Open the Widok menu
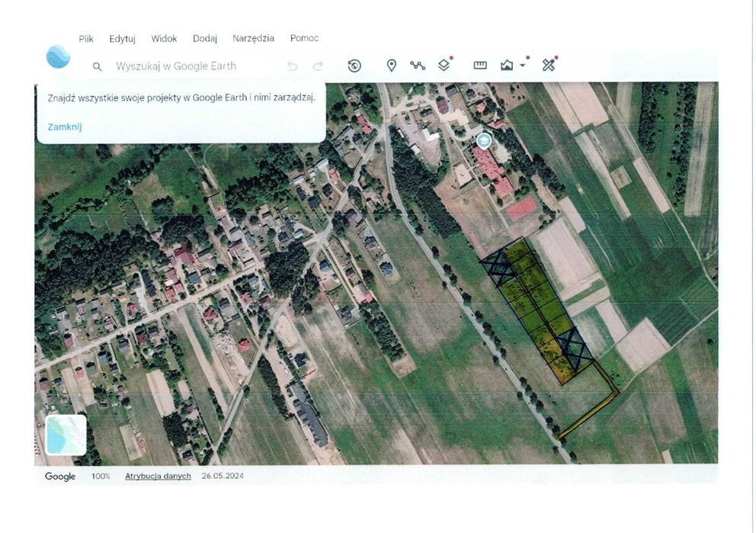Image resolution: width=756 pixels, height=533 pixels. [x=164, y=39]
